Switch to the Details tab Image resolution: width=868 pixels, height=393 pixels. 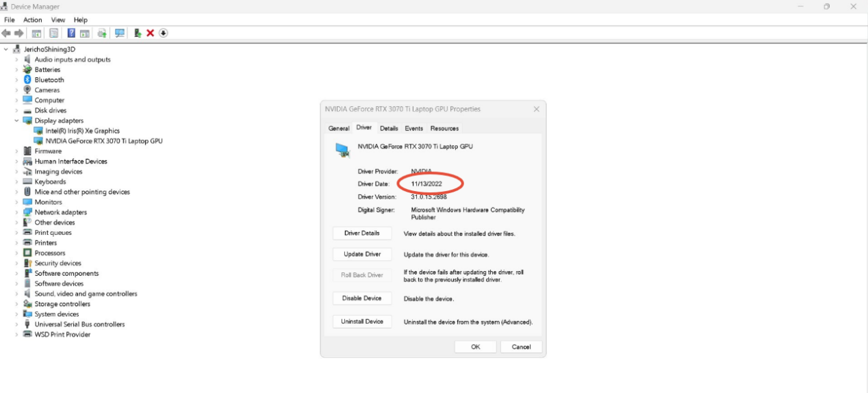[389, 129]
